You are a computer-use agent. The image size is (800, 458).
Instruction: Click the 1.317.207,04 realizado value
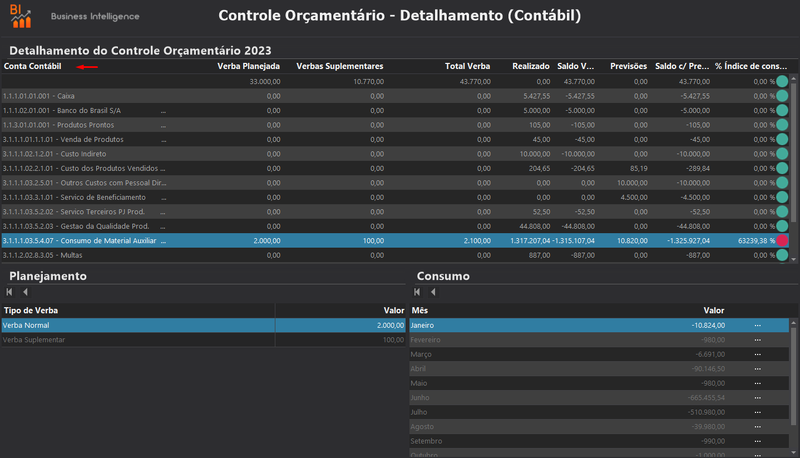click(x=530, y=241)
